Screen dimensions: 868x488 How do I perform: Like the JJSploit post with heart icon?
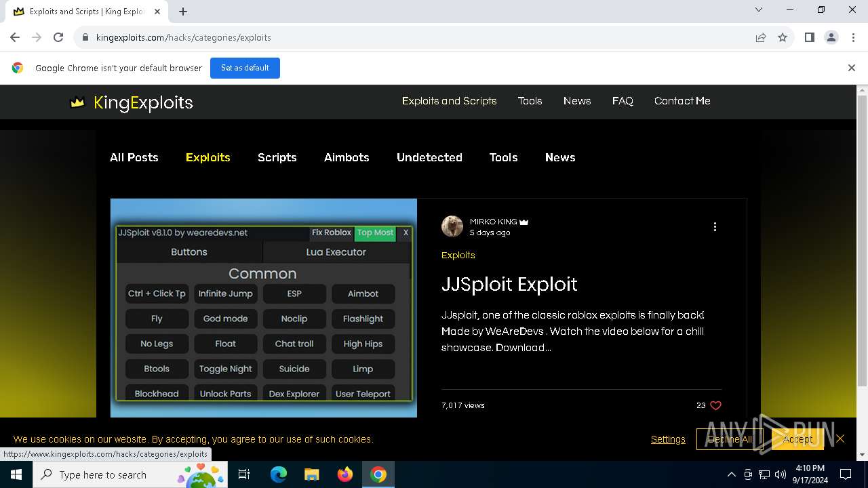pos(715,405)
